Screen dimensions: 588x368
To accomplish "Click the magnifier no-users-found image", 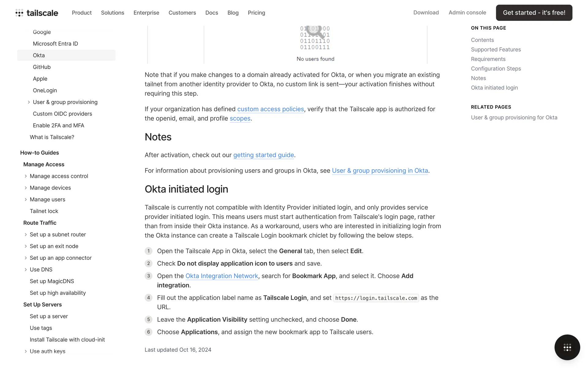I will [315, 38].
